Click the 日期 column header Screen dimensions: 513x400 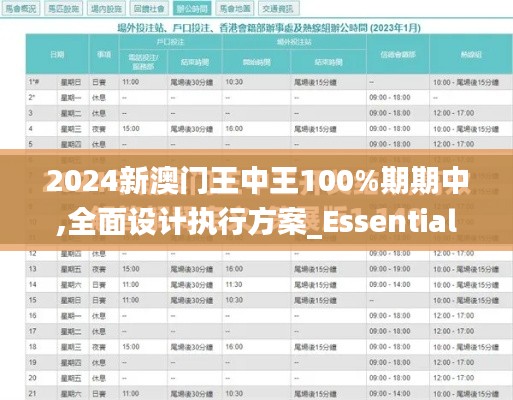(57, 54)
